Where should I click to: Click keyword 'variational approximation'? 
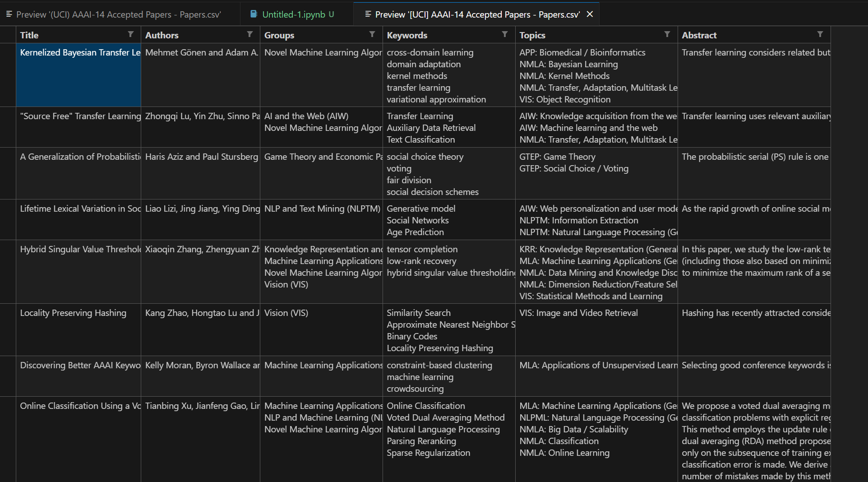click(x=436, y=99)
